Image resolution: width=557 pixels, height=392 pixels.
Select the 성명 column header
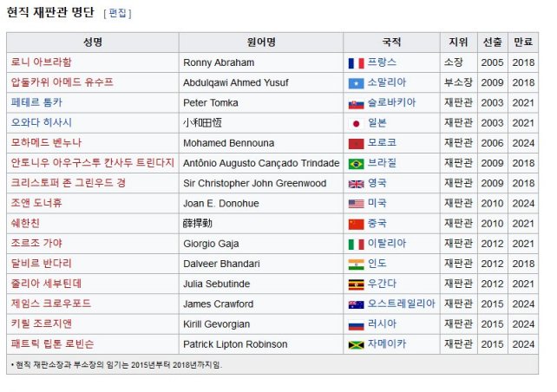pyautogui.click(x=93, y=42)
